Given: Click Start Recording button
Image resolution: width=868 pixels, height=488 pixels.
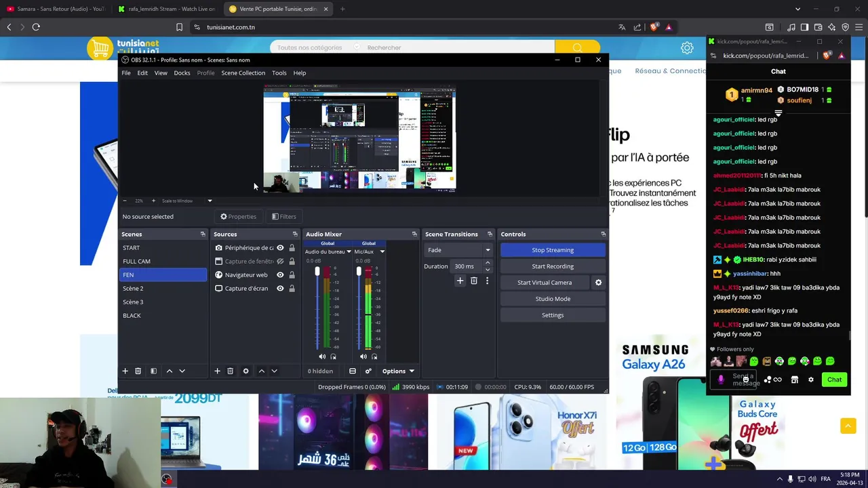Looking at the screenshot, I should point(553,266).
